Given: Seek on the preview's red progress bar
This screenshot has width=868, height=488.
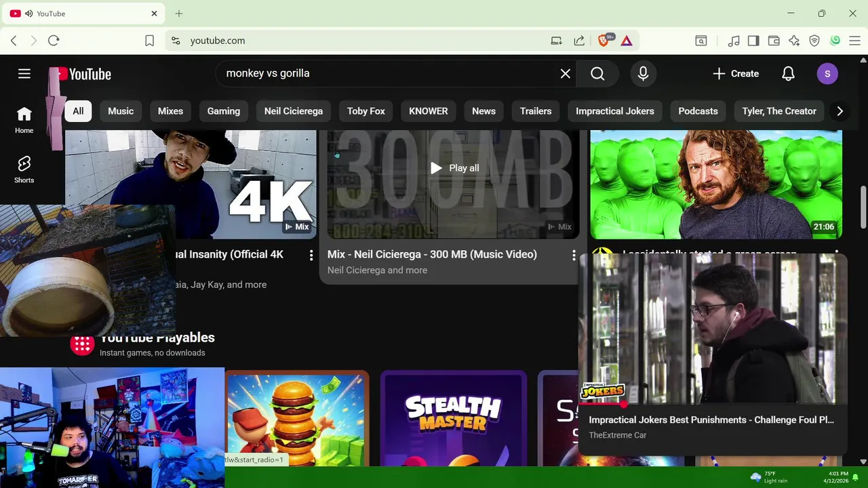Looking at the screenshot, I should click(x=713, y=404).
